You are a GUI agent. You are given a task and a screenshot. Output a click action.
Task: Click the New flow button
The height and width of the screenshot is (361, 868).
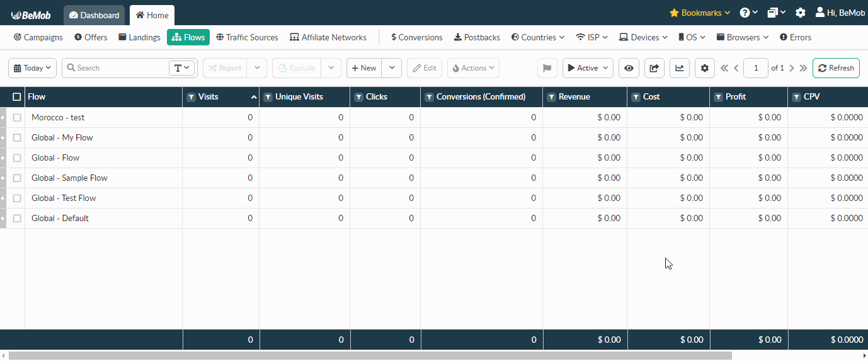click(x=364, y=68)
